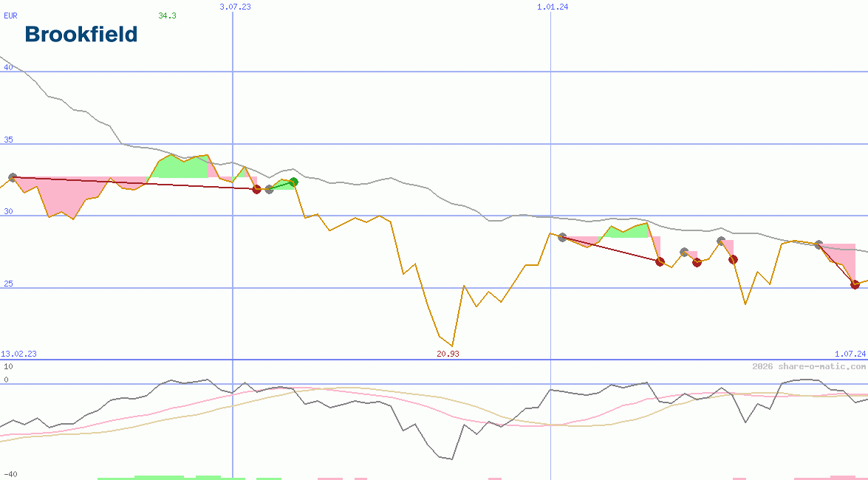Screen dimensions: 868x480
Task: Click the last gray marker before final red
Action: tap(819, 244)
